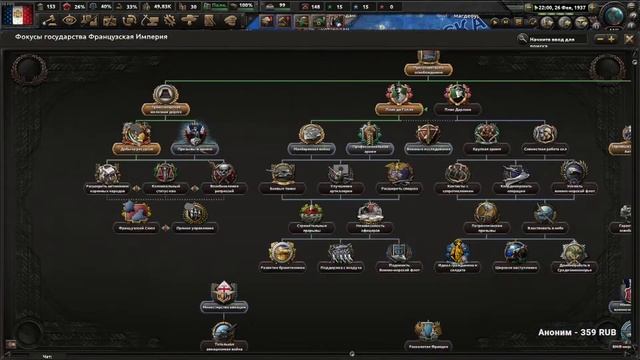Screen dimensions: 640x360
Task: Select the 'План де Голля' focus
Action: [x=399, y=99]
